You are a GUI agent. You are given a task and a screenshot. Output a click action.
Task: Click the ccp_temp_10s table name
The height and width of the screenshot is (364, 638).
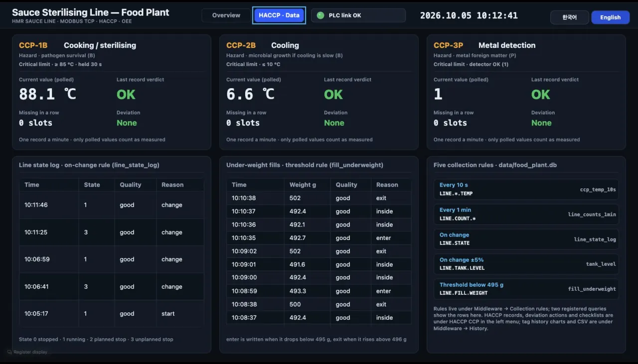[598, 190]
